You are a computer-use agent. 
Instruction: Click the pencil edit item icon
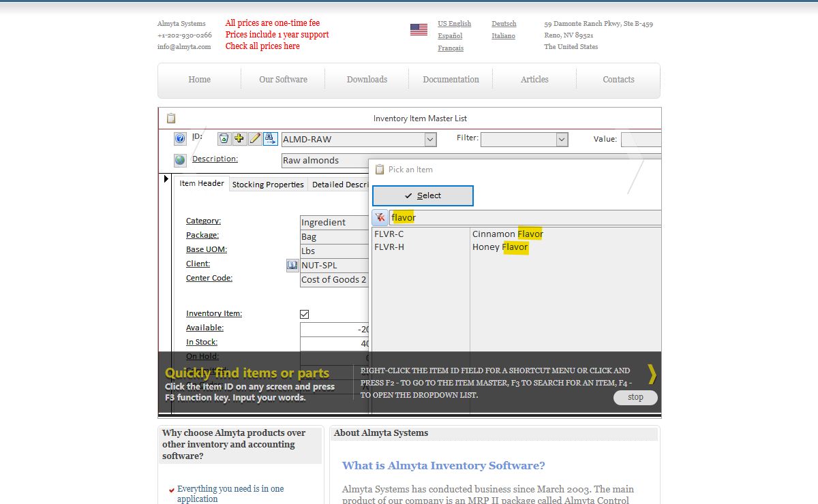tap(255, 139)
